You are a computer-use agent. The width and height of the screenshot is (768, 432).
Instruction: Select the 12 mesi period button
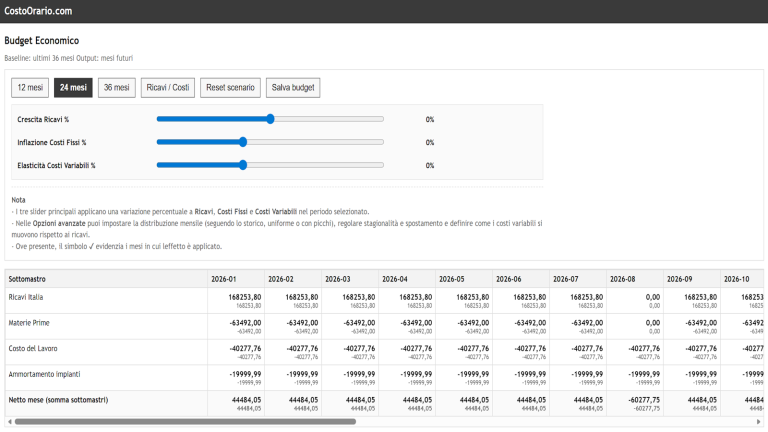[30, 88]
